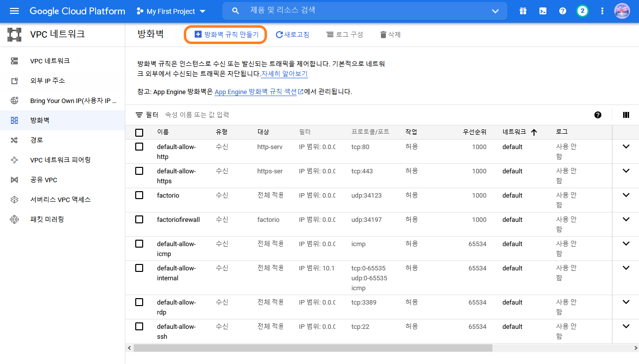Open 서버리스 VPC 액세스 in sidebar

tap(62, 200)
